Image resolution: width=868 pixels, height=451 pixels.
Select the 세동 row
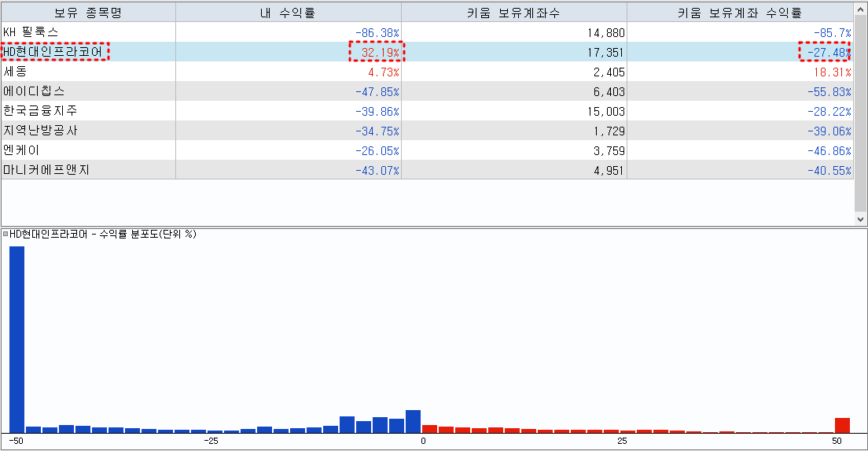click(427, 72)
